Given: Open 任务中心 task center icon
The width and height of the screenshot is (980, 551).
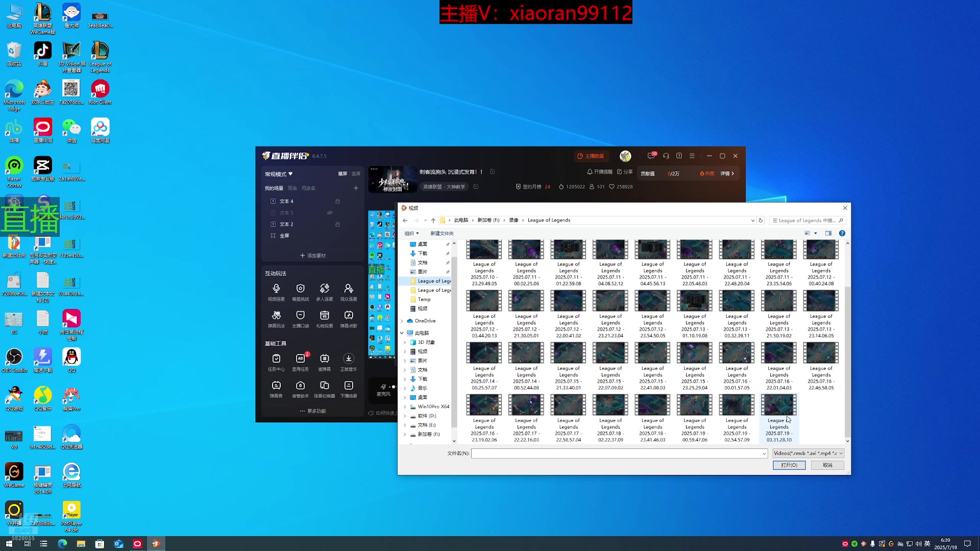Looking at the screenshot, I should pyautogui.click(x=276, y=362).
